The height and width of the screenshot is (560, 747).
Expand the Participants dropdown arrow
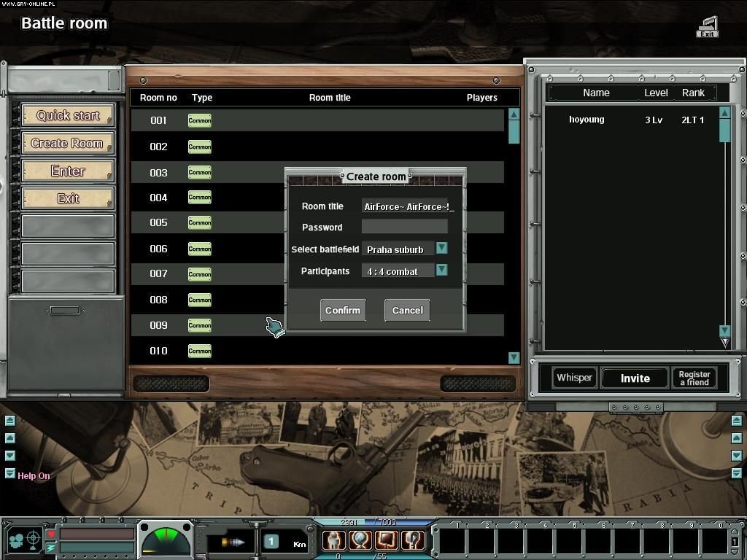click(441, 270)
